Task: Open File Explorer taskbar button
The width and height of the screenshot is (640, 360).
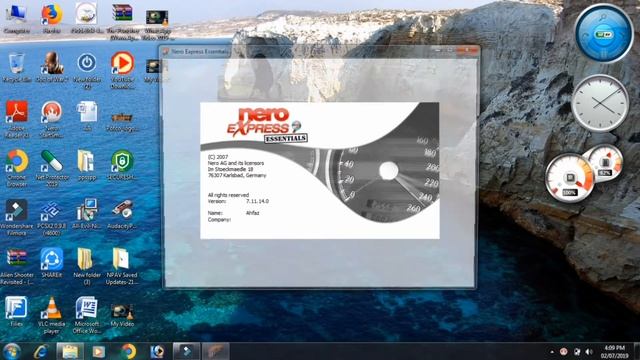Action: 70,351
